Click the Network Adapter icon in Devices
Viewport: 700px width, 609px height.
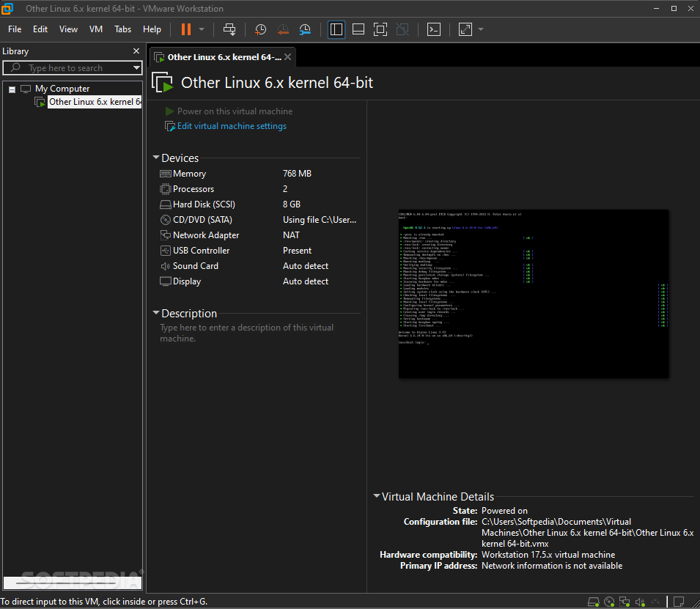[x=166, y=235]
